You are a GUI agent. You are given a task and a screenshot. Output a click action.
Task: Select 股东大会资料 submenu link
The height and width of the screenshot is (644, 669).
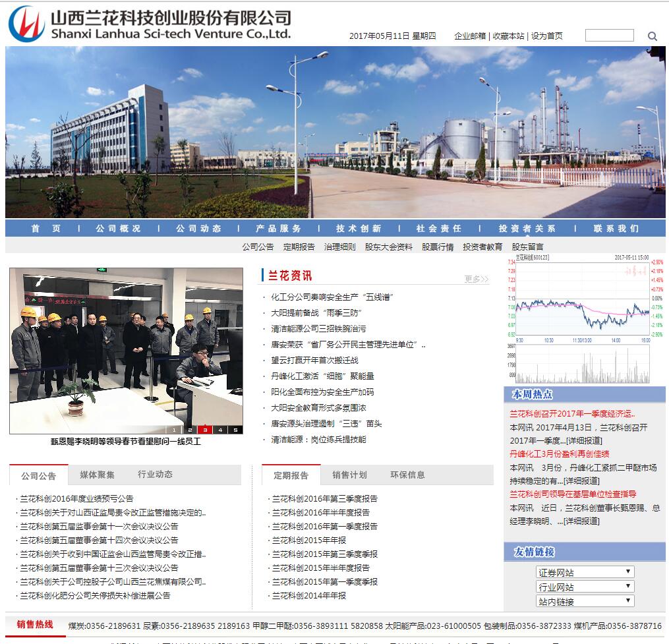point(389,247)
